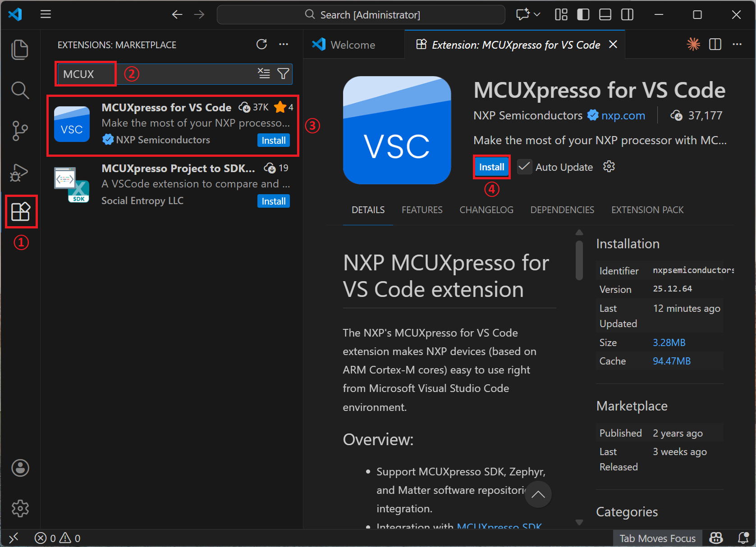Open the nxp.com publisher link

623,116
